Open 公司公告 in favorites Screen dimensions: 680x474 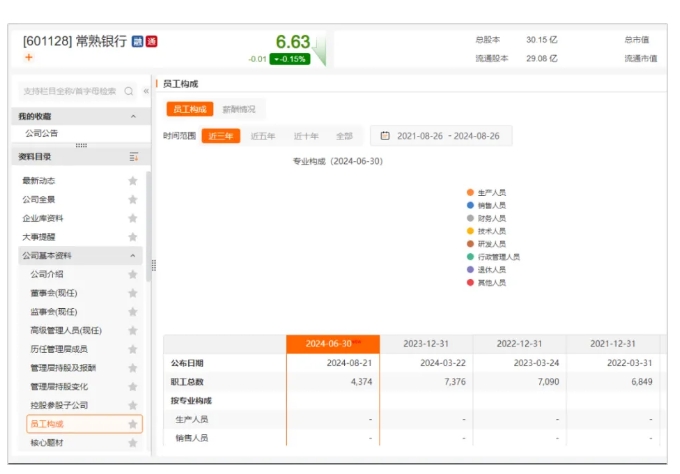[42, 134]
